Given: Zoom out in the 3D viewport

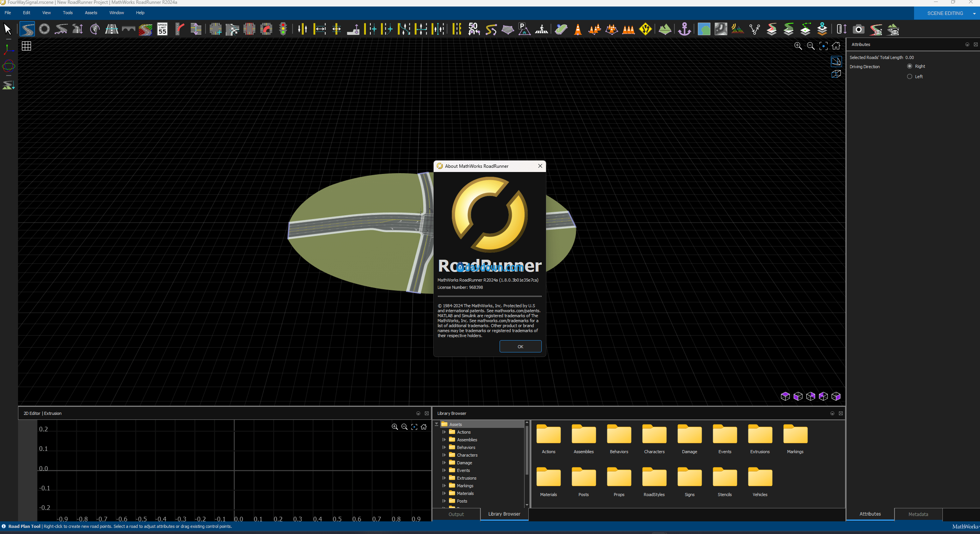Looking at the screenshot, I should [x=811, y=46].
